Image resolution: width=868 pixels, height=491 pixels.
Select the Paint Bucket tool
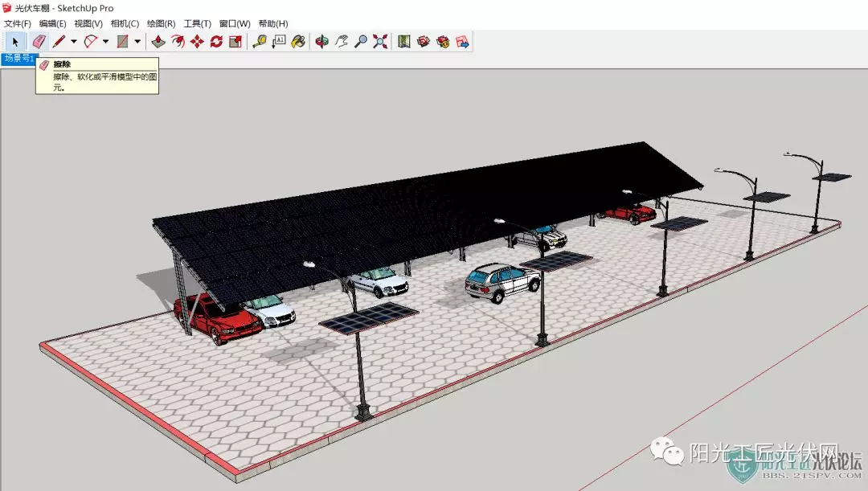pyautogui.click(x=298, y=42)
